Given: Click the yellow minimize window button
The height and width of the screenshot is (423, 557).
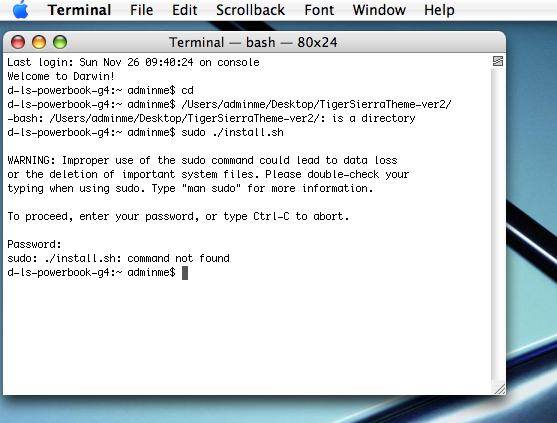Looking at the screenshot, I should click(x=39, y=42).
